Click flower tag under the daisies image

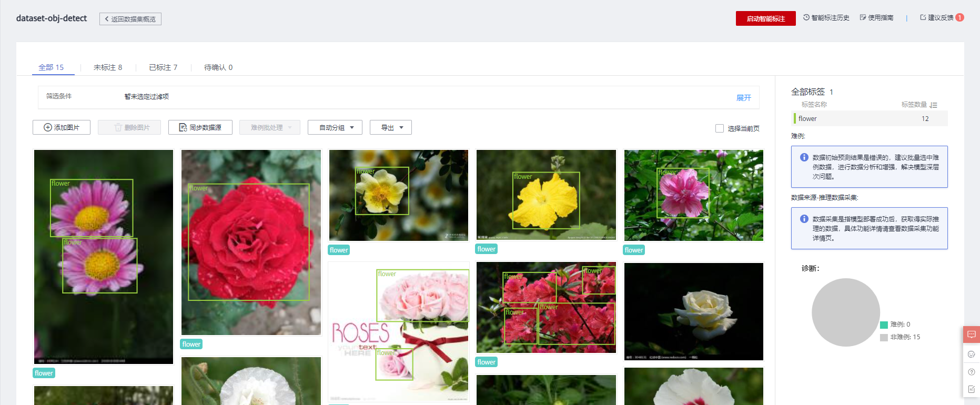click(44, 373)
